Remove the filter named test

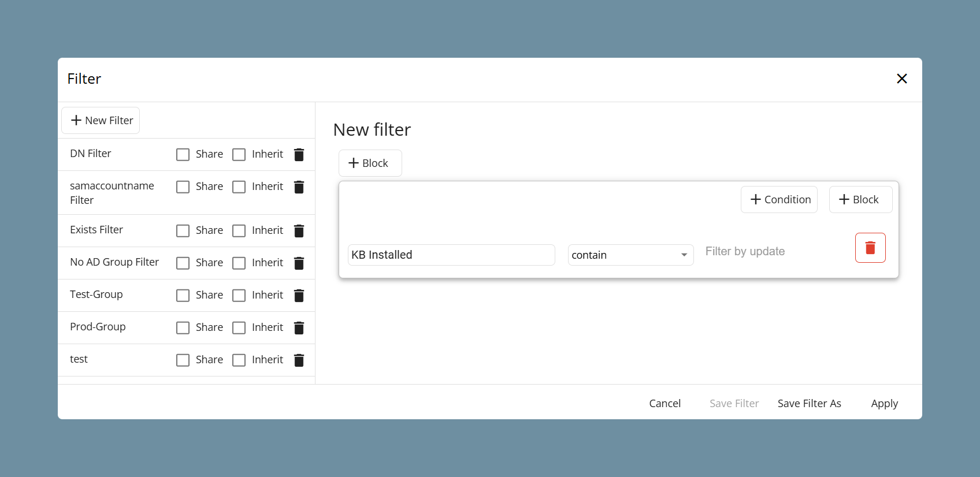point(299,360)
